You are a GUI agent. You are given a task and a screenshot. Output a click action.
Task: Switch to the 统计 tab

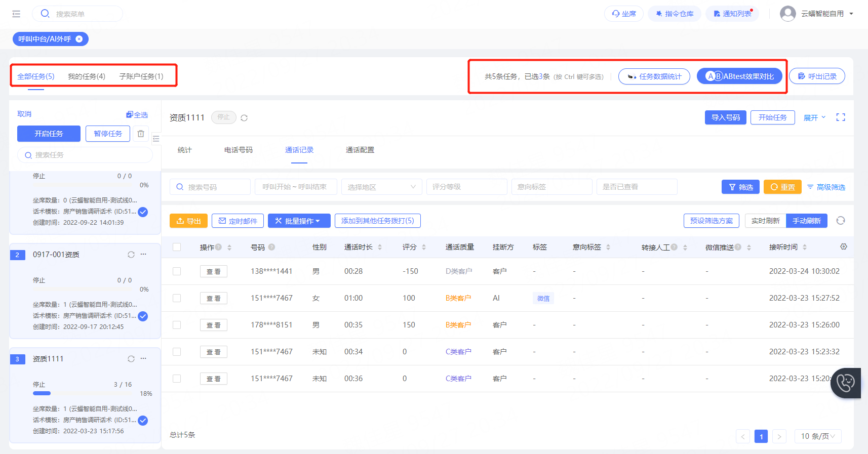click(185, 150)
